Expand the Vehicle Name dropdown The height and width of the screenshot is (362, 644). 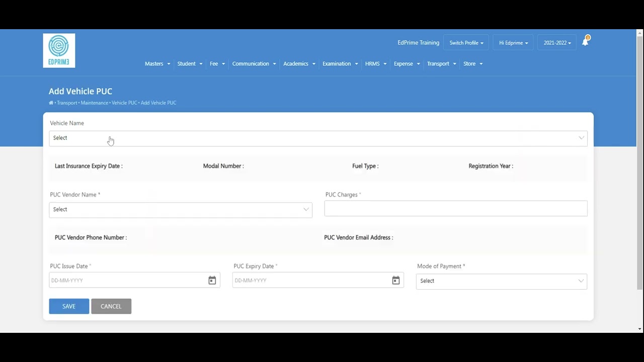pos(318,138)
